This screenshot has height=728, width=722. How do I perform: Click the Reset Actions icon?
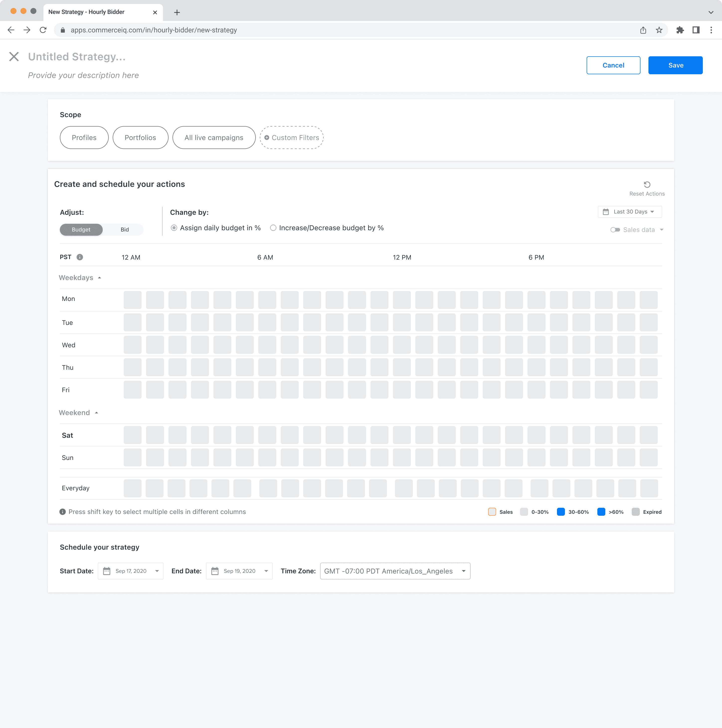click(647, 185)
